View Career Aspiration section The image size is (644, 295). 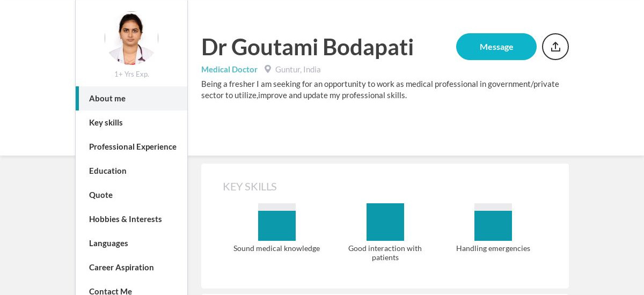point(131,267)
